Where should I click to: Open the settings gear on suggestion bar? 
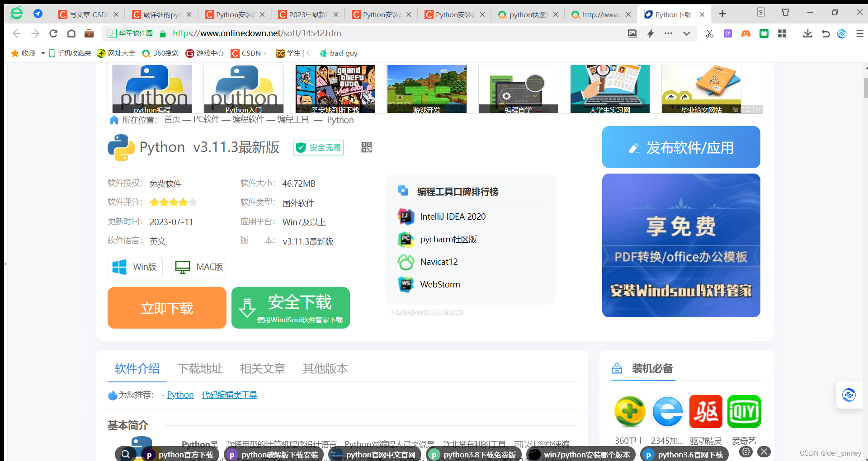pyautogui.click(x=746, y=452)
